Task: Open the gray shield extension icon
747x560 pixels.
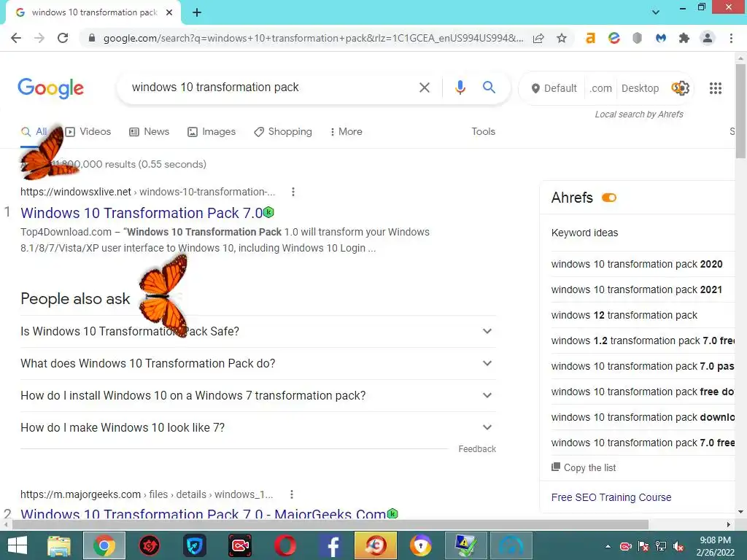Action: coord(638,38)
